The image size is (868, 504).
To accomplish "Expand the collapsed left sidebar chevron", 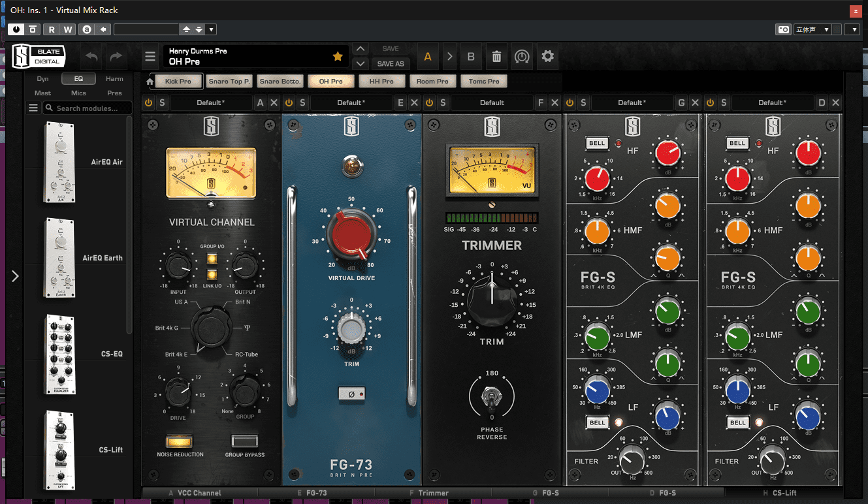I will tap(15, 276).
